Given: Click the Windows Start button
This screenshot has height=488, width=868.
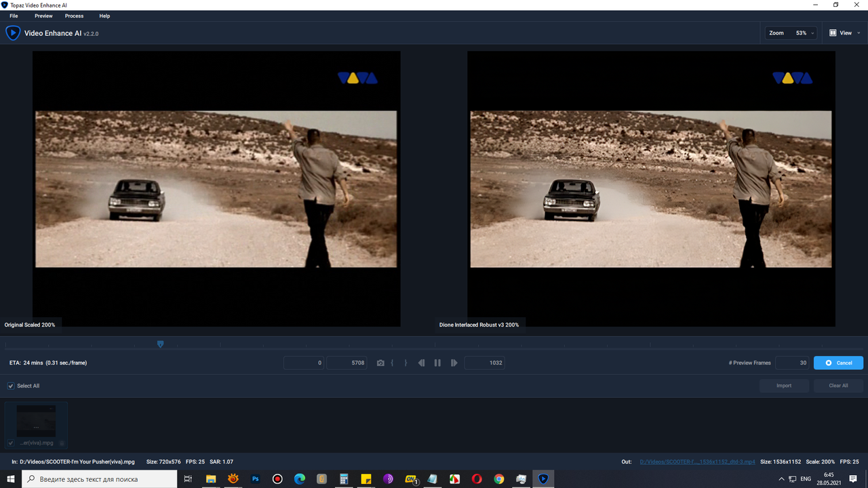Looking at the screenshot, I should pyautogui.click(x=11, y=479).
